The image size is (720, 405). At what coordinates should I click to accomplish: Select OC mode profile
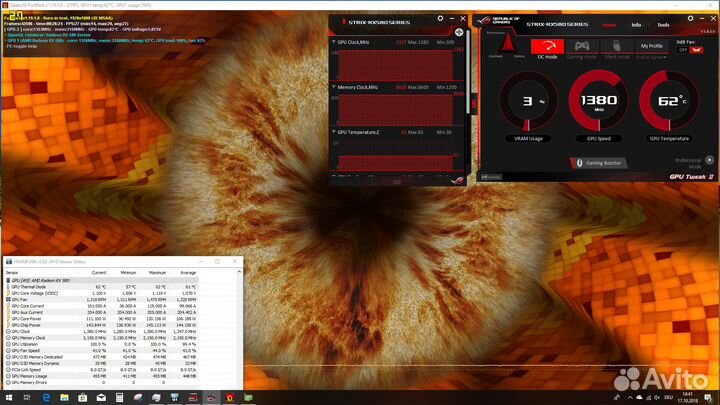pos(547,46)
